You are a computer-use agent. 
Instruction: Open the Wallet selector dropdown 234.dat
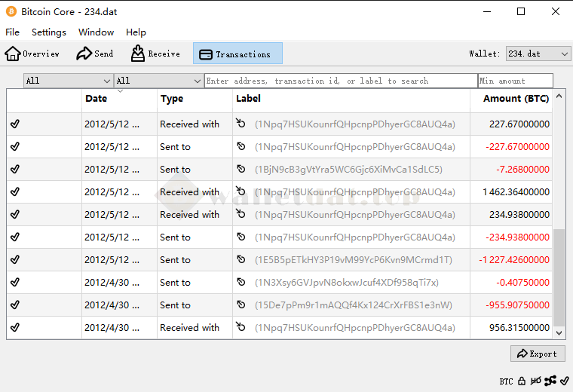538,54
